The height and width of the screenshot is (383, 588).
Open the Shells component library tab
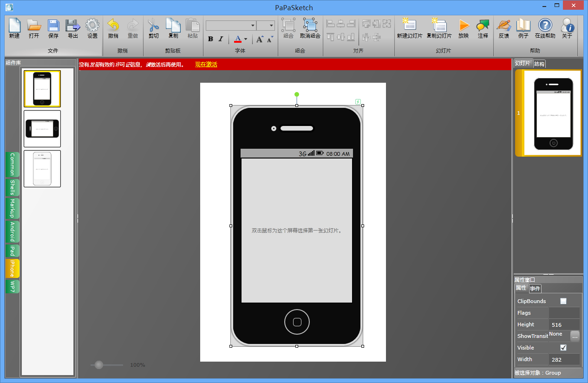[13, 188]
